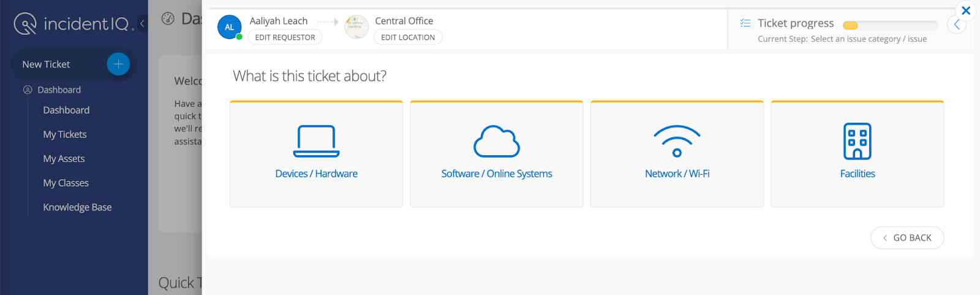Choose Facilities category label

tap(858, 174)
